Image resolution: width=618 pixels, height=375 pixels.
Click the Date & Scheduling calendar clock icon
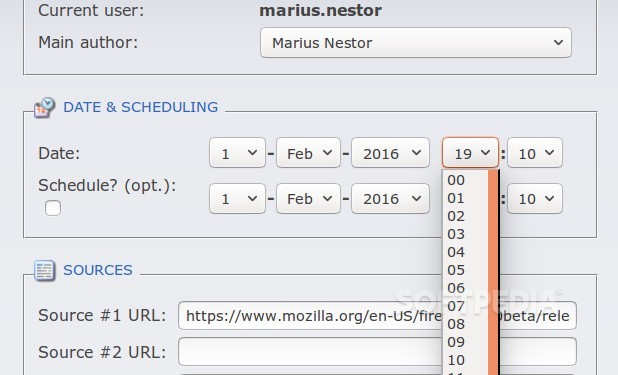tap(45, 107)
